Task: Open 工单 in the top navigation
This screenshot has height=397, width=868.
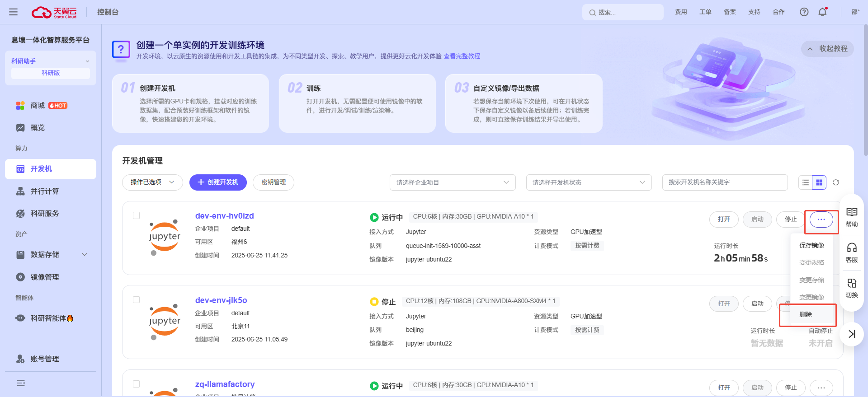Action: (705, 12)
